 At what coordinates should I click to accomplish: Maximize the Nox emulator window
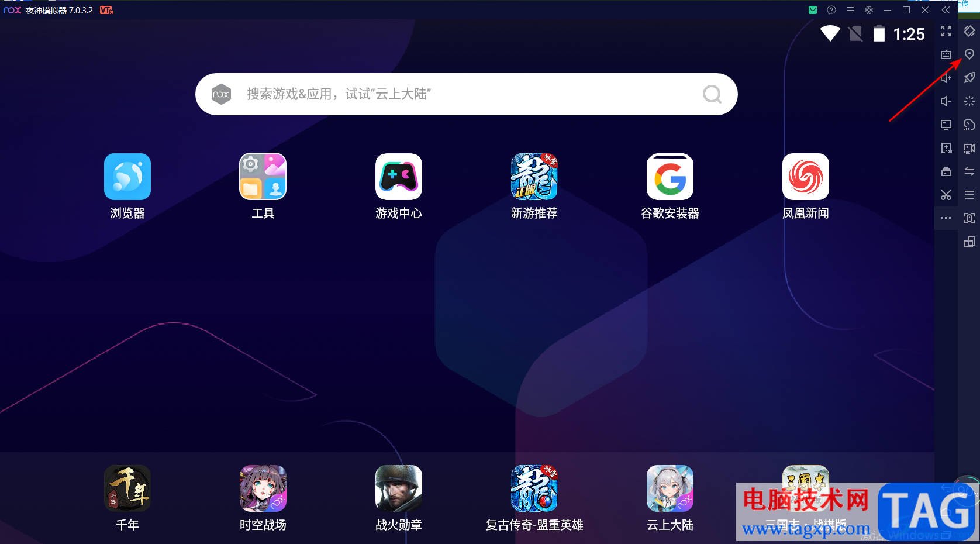point(906,10)
